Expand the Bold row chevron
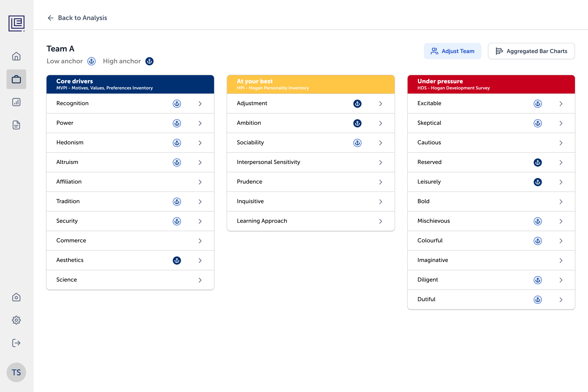Viewport: 588px width, 392px height. [561, 202]
